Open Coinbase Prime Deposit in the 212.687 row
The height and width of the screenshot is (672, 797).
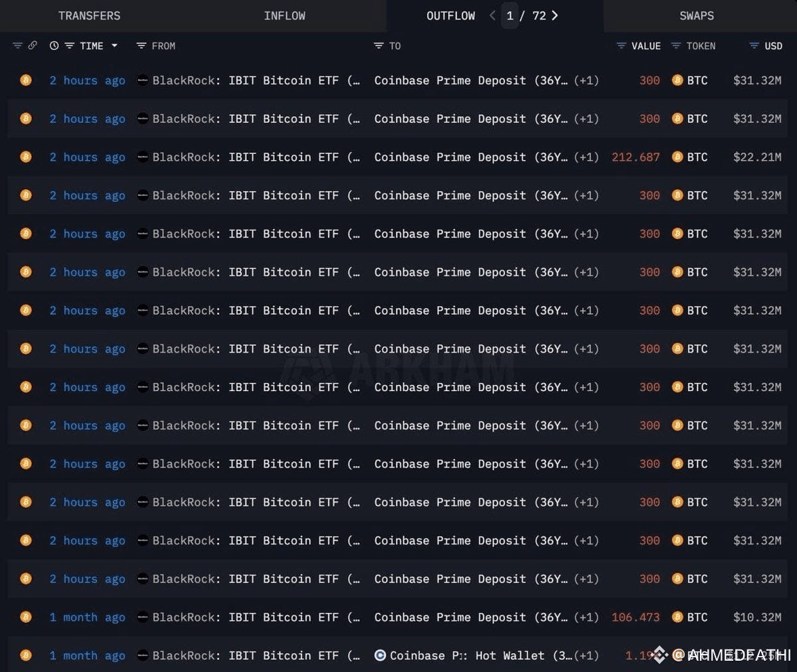coord(471,157)
